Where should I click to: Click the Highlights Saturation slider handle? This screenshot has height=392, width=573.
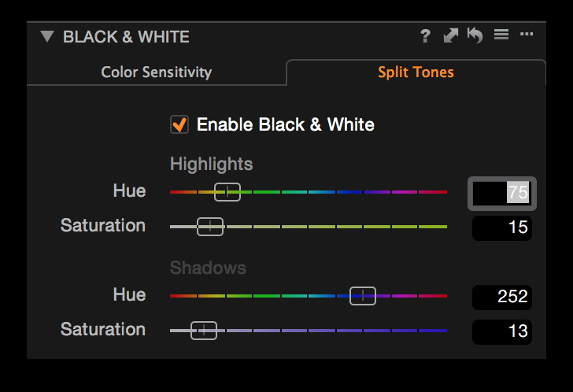[x=210, y=227]
